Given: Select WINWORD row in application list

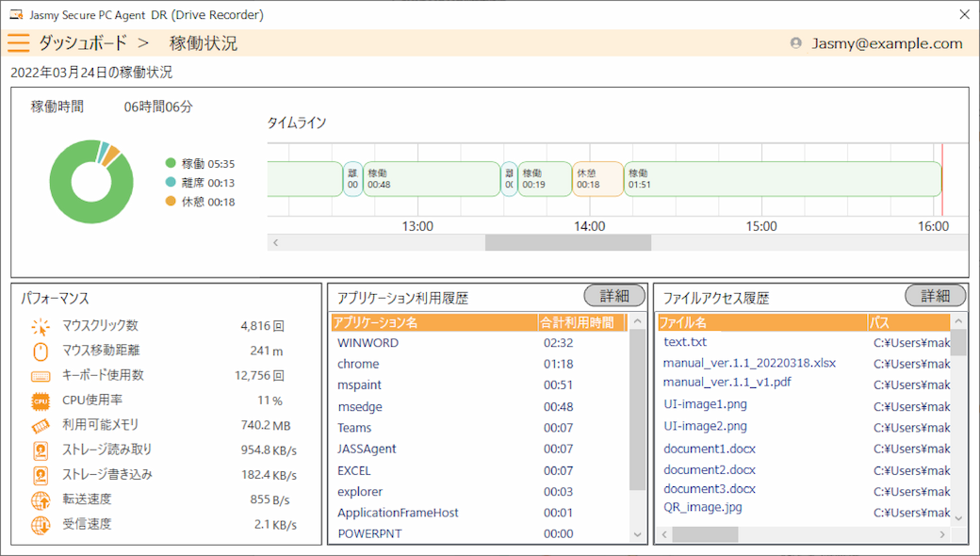Looking at the screenshot, I should (480, 342).
